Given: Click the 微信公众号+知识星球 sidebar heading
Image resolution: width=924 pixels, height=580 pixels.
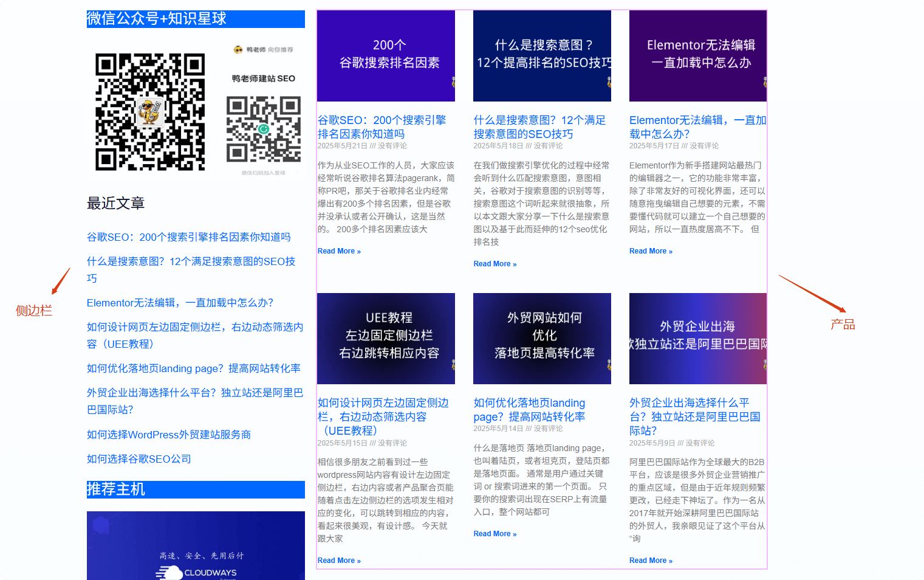Looking at the screenshot, I should 156,19.
